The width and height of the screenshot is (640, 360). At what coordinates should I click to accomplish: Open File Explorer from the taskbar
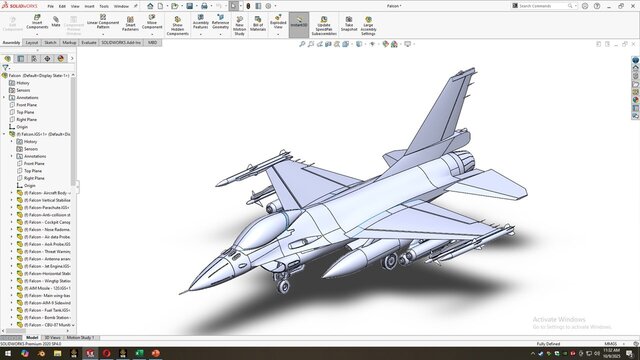[58, 353]
